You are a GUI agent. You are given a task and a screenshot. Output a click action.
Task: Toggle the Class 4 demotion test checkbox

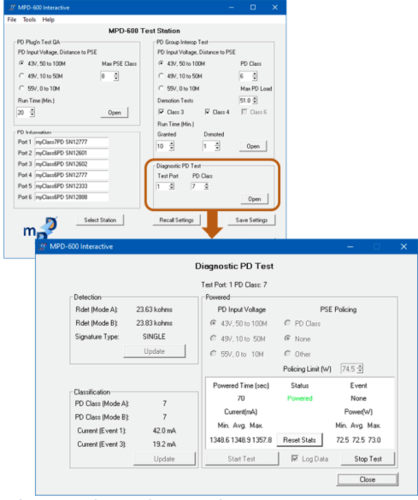[x=217, y=112]
